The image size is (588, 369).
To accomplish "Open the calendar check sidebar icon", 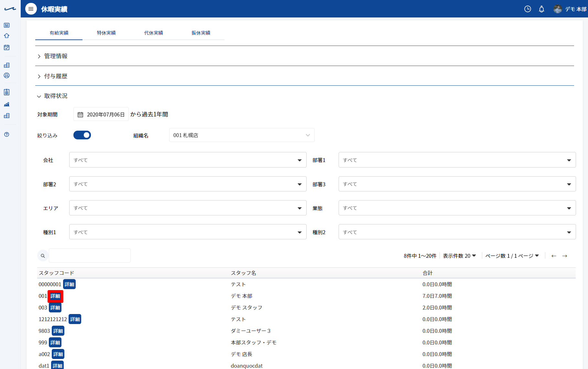I will coord(6,48).
